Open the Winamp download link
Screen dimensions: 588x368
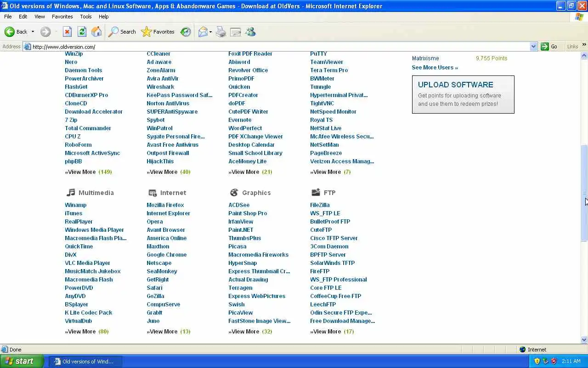pyautogui.click(x=76, y=205)
